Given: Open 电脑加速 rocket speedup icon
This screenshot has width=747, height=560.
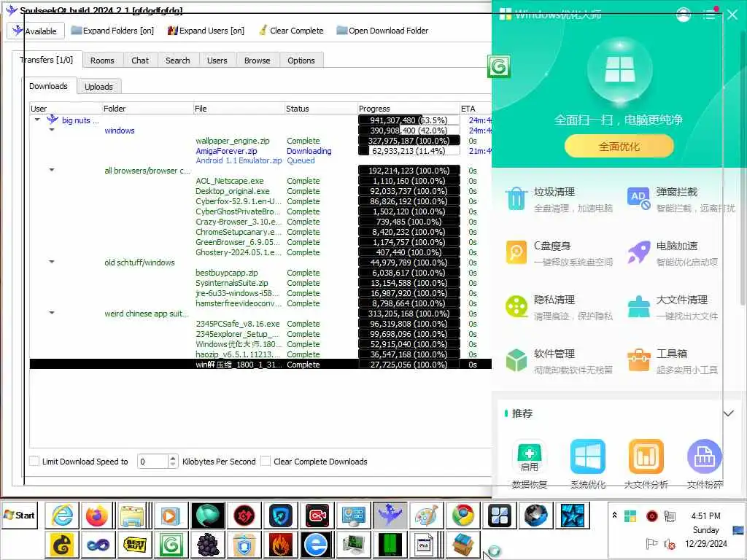Looking at the screenshot, I should tap(638, 252).
